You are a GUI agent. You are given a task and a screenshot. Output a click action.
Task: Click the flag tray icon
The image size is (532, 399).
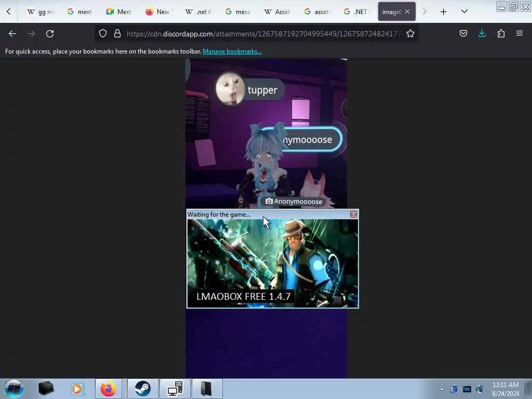pyautogui.click(x=454, y=389)
